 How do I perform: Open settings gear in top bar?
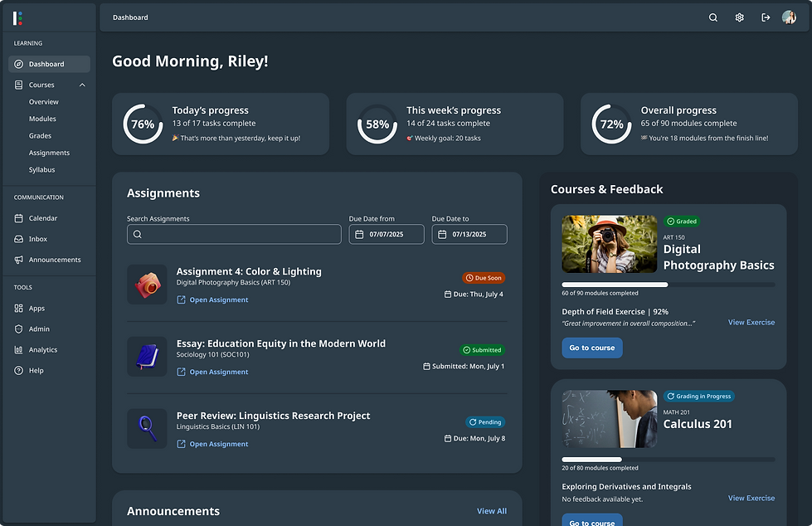[x=740, y=17]
